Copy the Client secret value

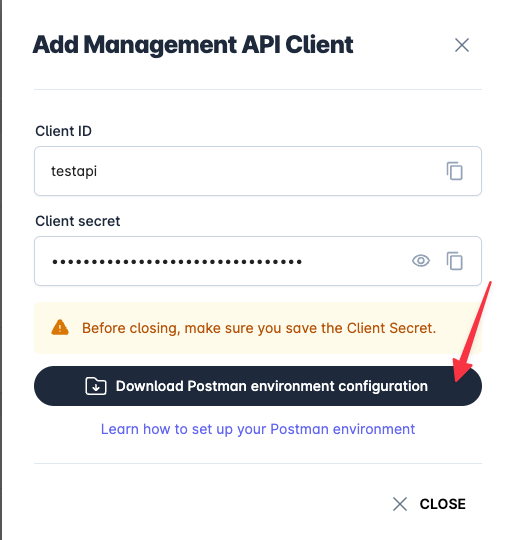[454, 261]
